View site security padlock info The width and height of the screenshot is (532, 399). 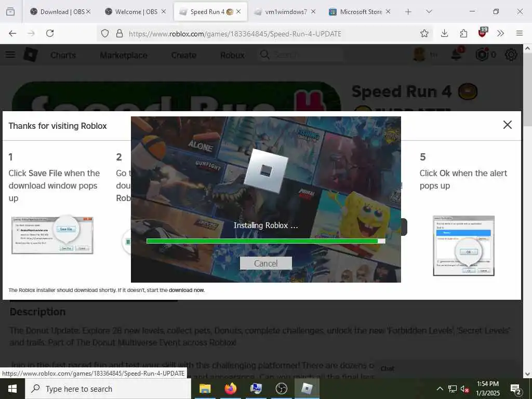click(119, 34)
